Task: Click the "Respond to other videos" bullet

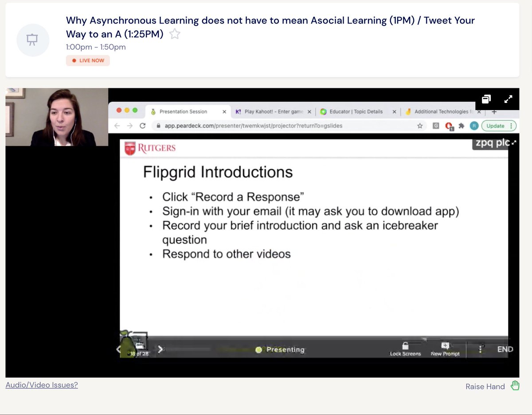Action: click(x=227, y=254)
